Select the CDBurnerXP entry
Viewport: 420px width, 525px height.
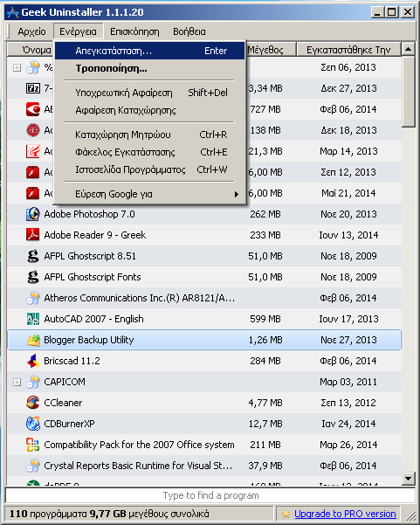pyautogui.click(x=204, y=424)
